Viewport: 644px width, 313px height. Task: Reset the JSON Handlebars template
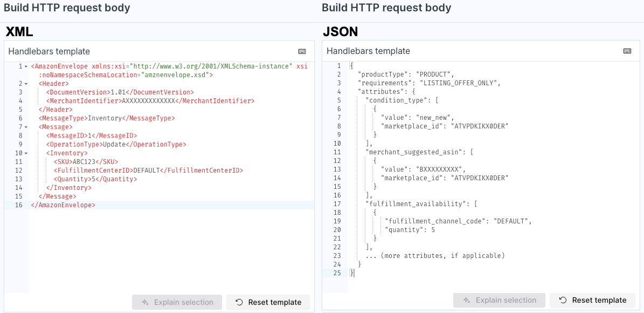pos(592,300)
